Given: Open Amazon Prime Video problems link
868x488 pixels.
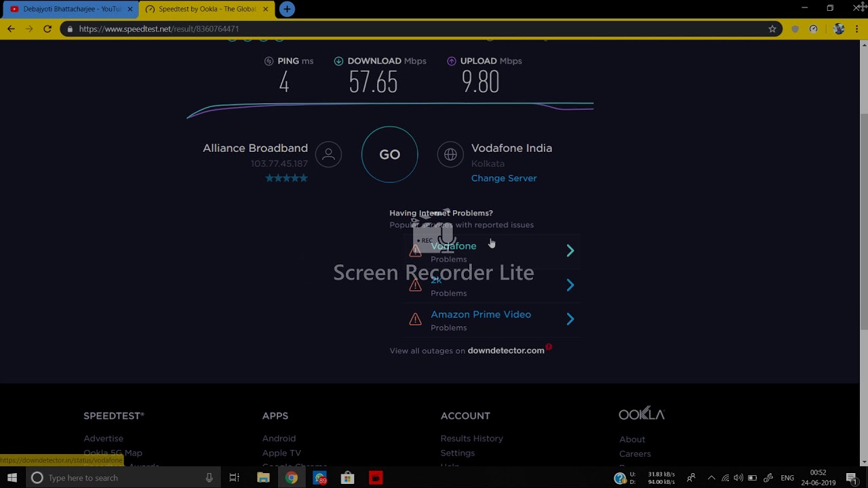Looking at the screenshot, I should click(481, 314).
